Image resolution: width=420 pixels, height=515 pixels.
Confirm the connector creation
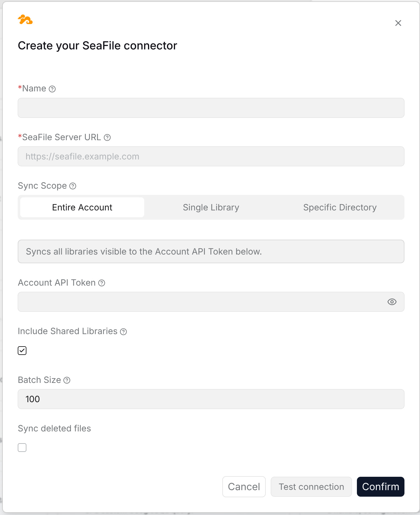click(x=381, y=487)
